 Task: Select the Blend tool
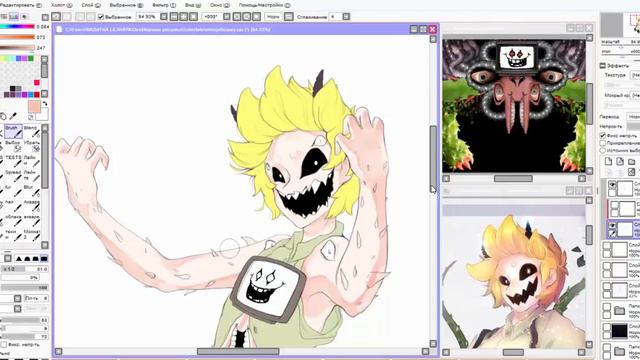(31, 132)
